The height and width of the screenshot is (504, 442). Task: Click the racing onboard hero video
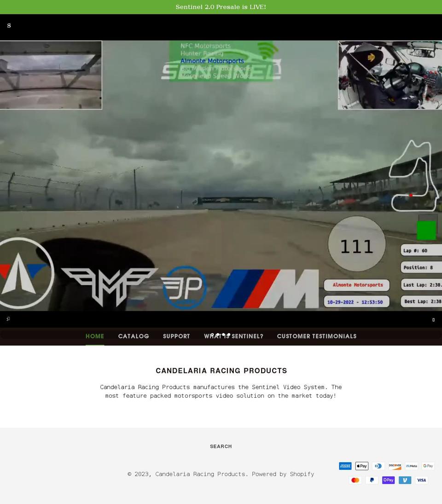pyautogui.click(x=221, y=175)
